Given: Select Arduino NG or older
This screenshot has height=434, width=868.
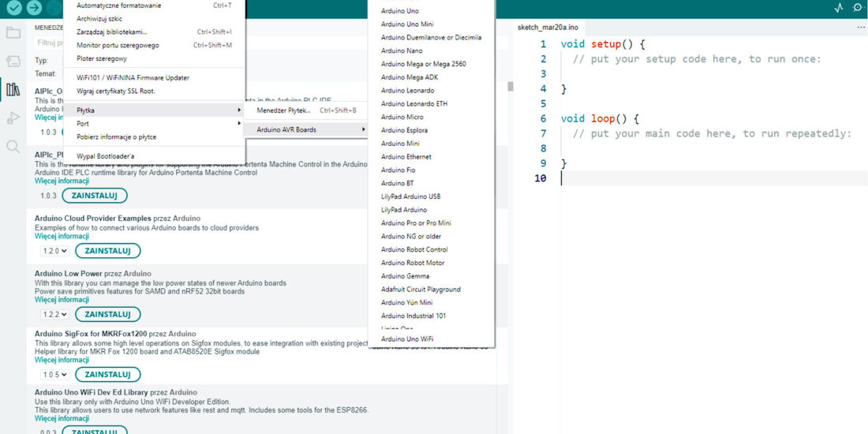Looking at the screenshot, I should (431, 237).
